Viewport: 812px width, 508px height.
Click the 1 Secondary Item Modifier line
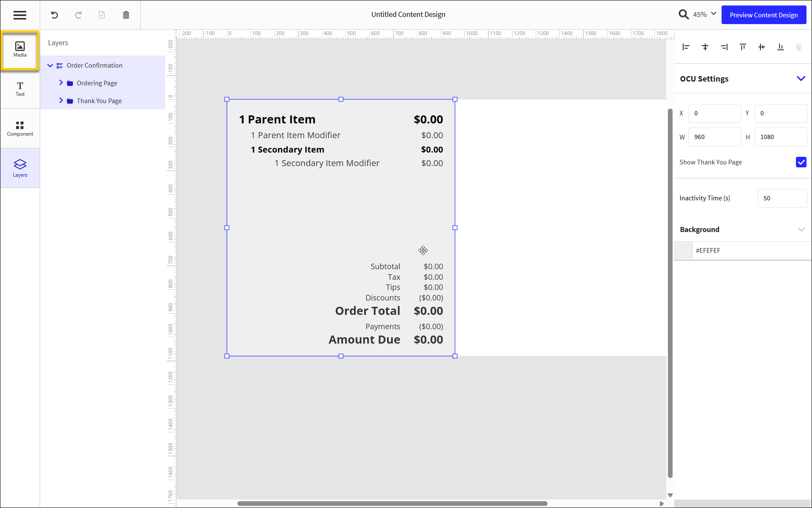[x=327, y=163]
